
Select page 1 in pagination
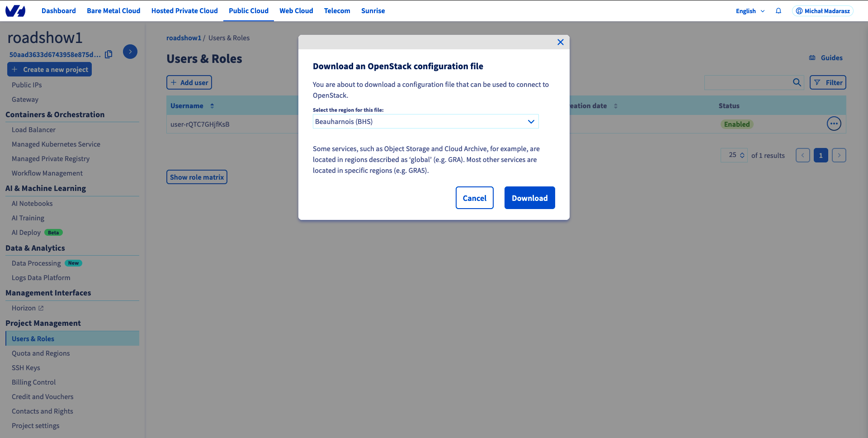pyautogui.click(x=821, y=155)
